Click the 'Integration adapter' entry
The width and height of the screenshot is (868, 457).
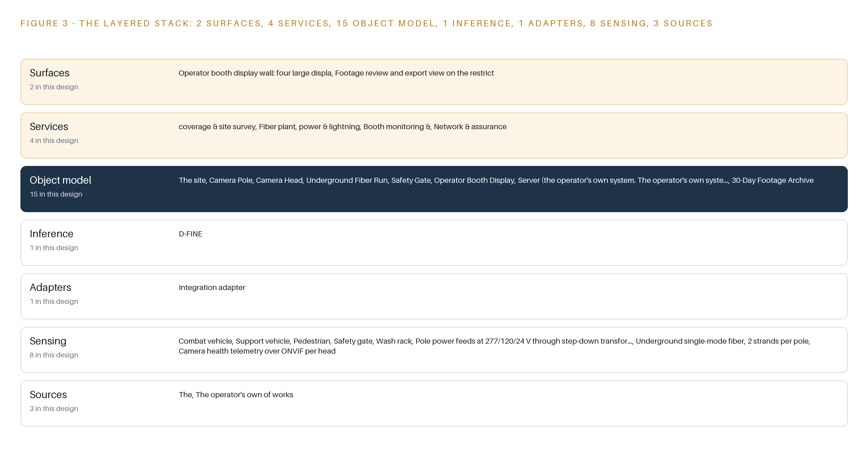(x=212, y=287)
